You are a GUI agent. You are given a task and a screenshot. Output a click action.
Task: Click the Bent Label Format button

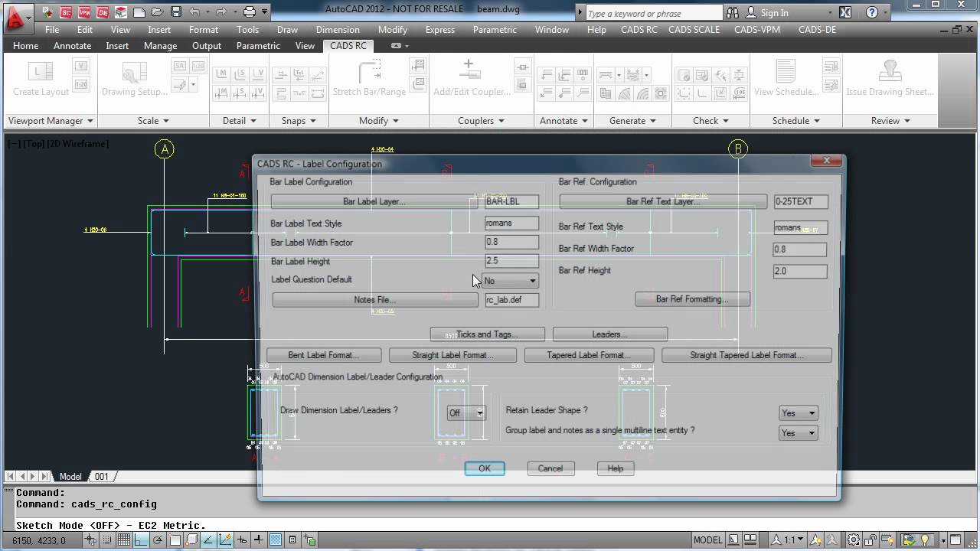[x=323, y=355]
